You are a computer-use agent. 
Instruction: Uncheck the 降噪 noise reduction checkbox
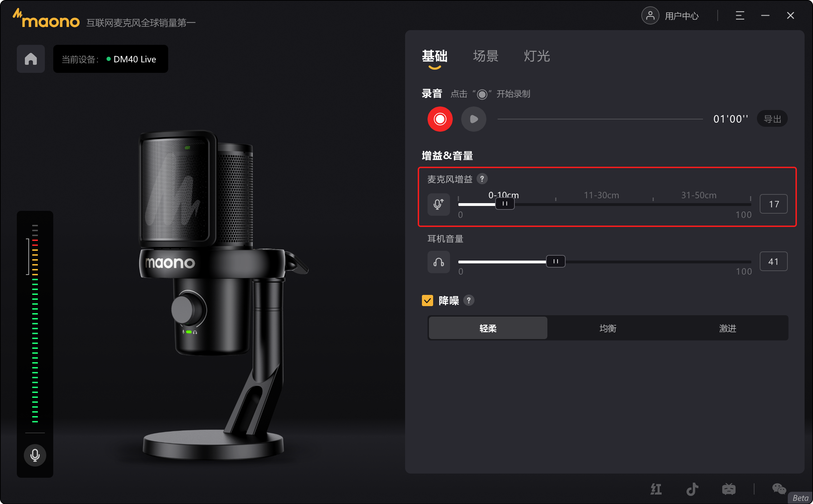(x=428, y=301)
